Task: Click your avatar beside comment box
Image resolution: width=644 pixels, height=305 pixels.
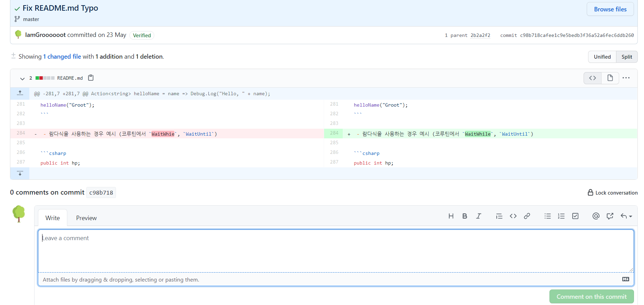Action: point(19,214)
